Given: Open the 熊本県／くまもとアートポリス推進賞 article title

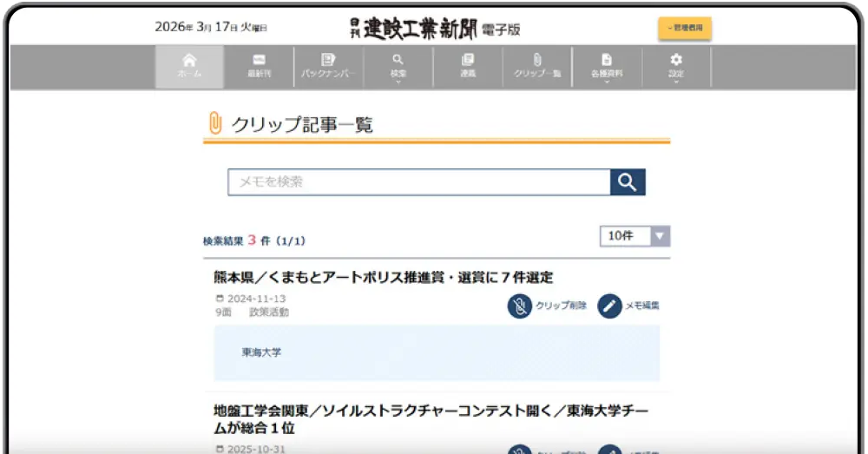Looking at the screenshot, I should pyautogui.click(x=383, y=278).
